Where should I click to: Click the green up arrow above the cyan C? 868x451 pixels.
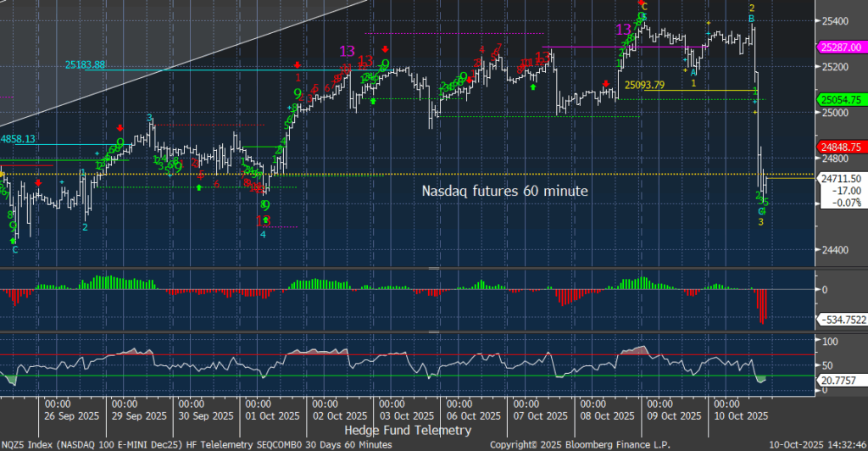[14, 242]
